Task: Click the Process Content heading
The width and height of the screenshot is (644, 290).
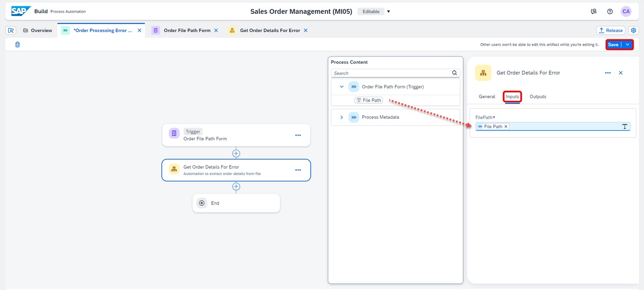Action: [349, 62]
